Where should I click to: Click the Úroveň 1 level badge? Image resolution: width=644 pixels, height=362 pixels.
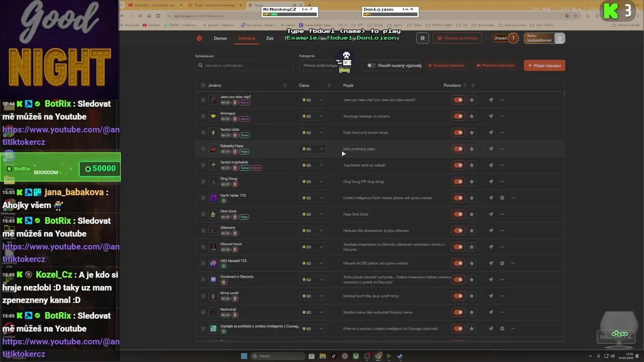(505, 38)
